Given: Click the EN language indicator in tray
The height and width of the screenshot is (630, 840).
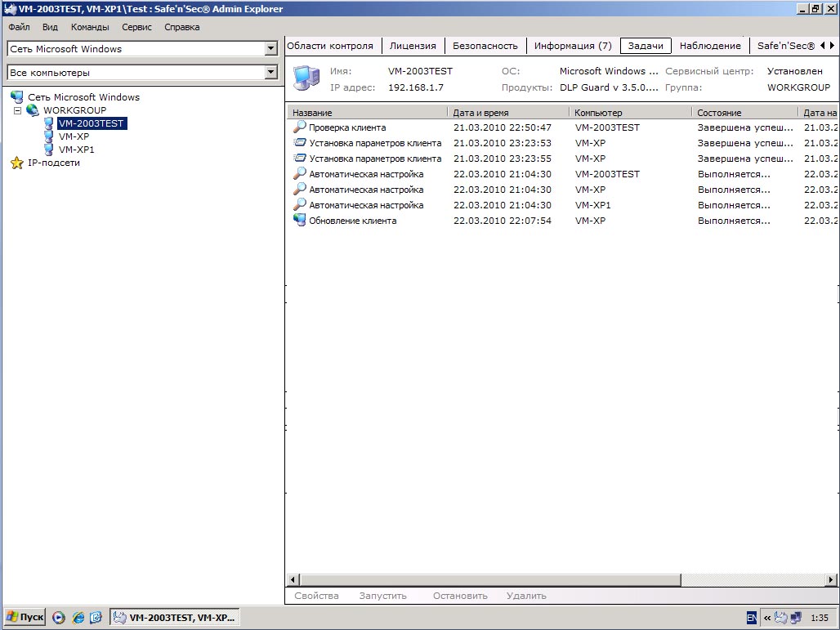Looking at the screenshot, I should click(x=752, y=618).
